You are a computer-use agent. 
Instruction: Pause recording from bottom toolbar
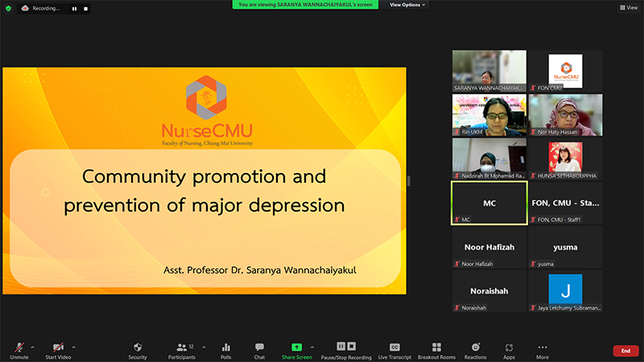coord(341,347)
